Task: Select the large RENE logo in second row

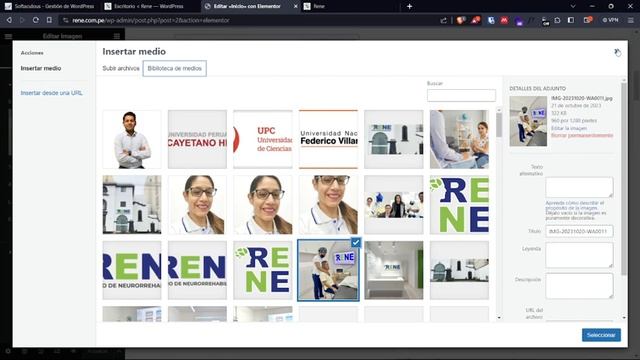Action: [459, 204]
